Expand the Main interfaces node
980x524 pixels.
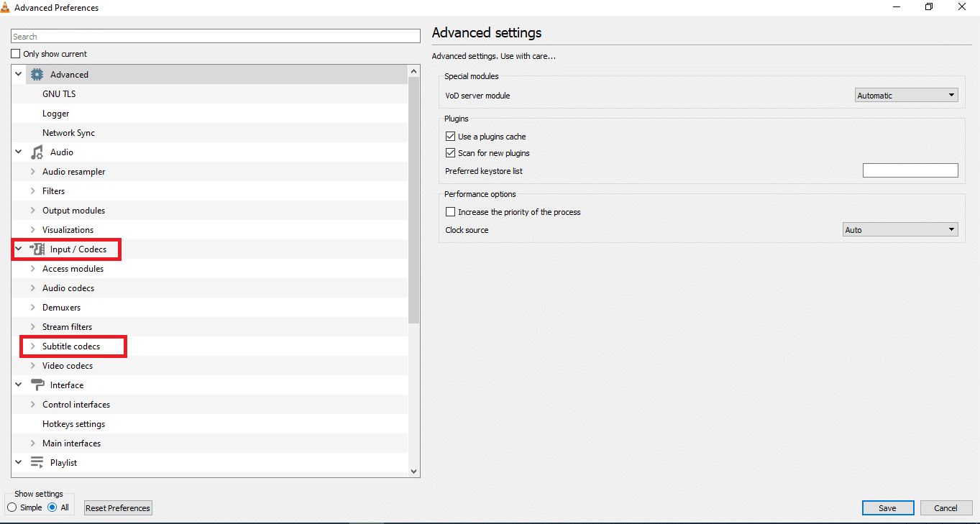click(33, 443)
